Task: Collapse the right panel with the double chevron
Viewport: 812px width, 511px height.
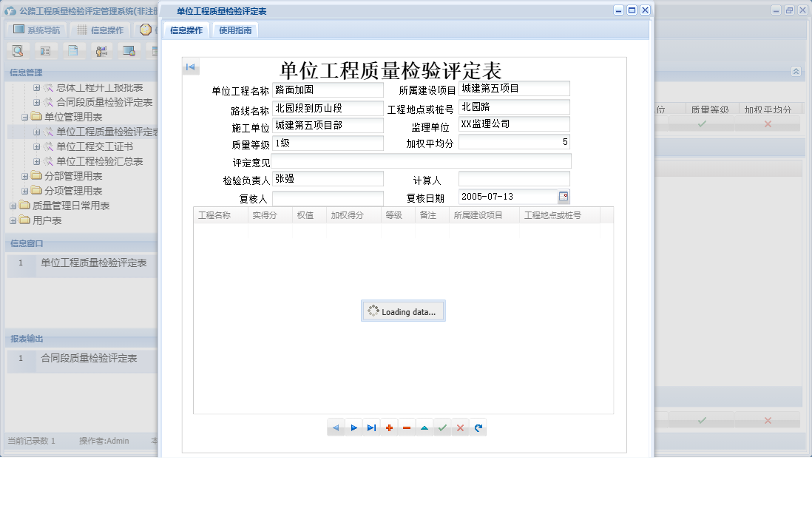Action: tap(796, 72)
